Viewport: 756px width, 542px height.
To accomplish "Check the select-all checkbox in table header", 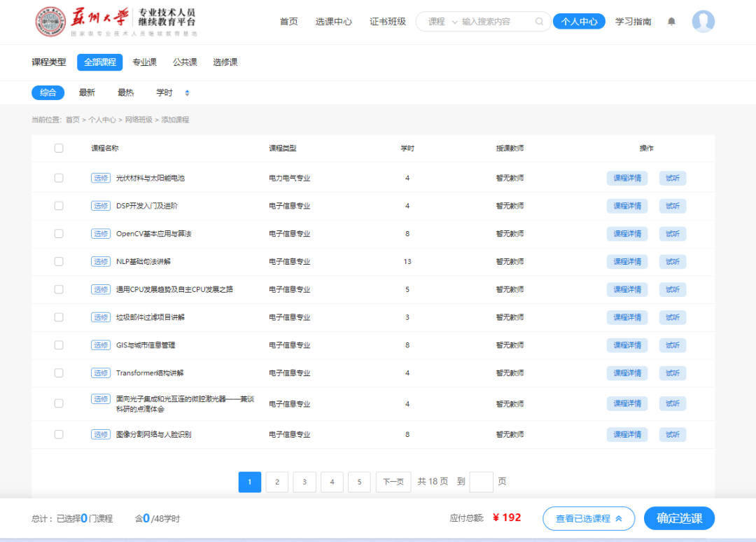I will (x=59, y=148).
